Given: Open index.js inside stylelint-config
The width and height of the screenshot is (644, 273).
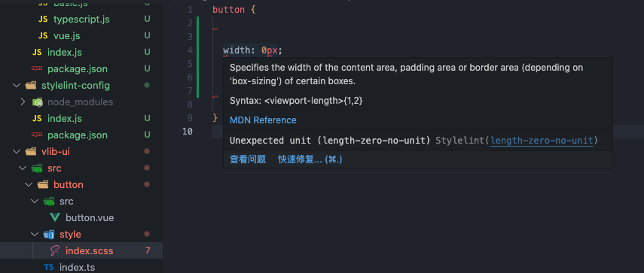Looking at the screenshot, I should click(x=65, y=119).
